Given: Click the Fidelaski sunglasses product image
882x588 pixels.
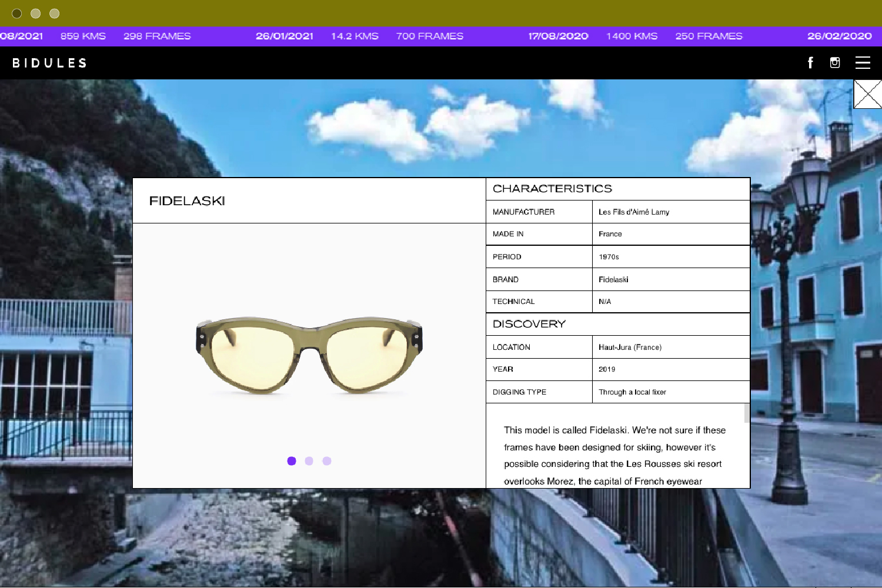Looking at the screenshot, I should (309, 355).
